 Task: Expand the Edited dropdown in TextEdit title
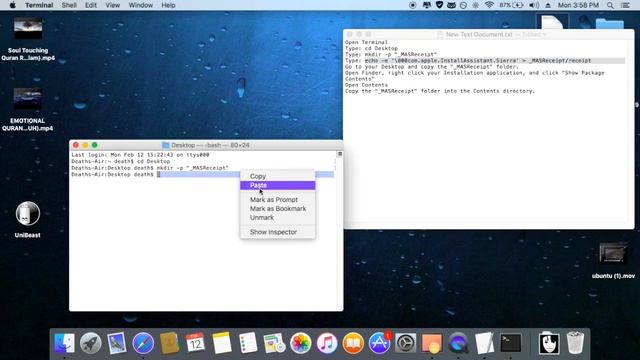coord(534,35)
